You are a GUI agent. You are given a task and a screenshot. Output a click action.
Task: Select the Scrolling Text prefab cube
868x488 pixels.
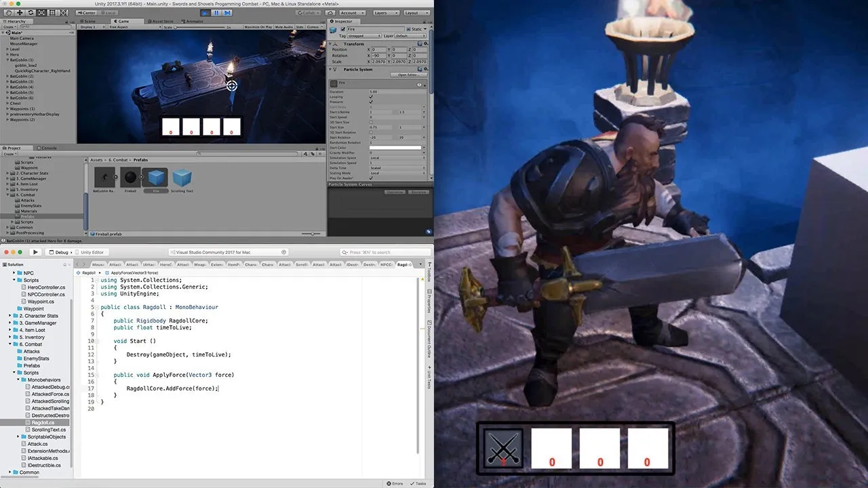(182, 178)
